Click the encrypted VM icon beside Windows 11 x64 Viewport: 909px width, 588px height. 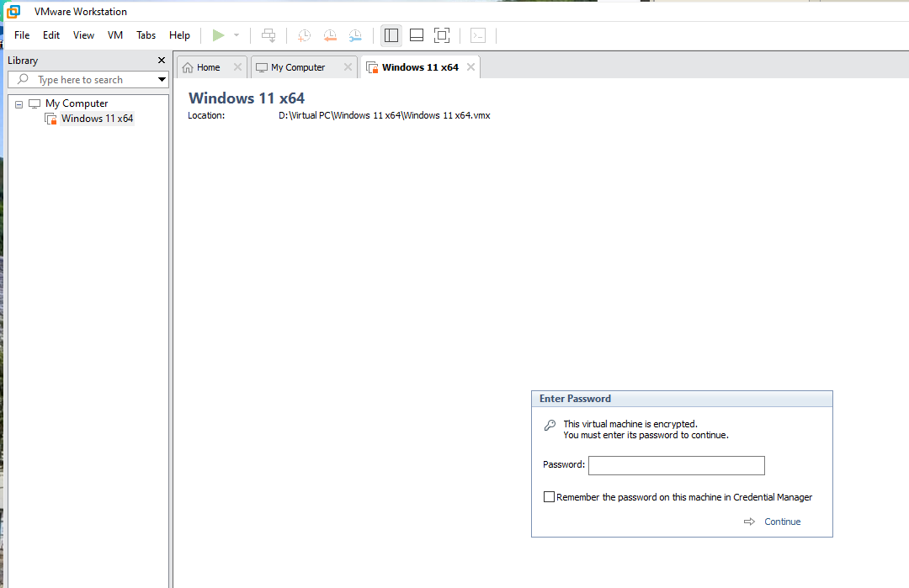point(51,119)
